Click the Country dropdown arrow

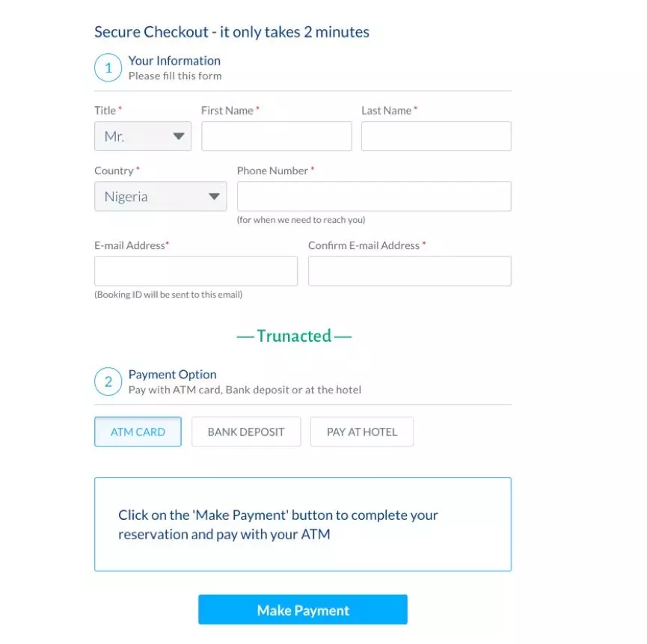pyautogui.click(x=214, y=197)
